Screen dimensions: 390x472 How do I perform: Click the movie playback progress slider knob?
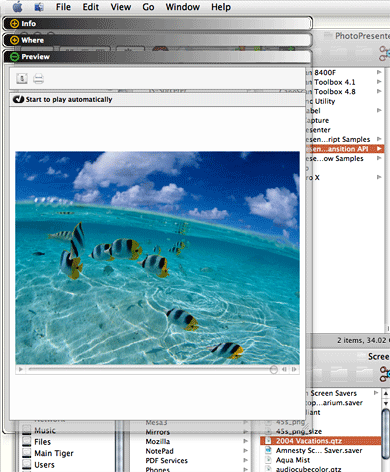[x=273, y=369]
